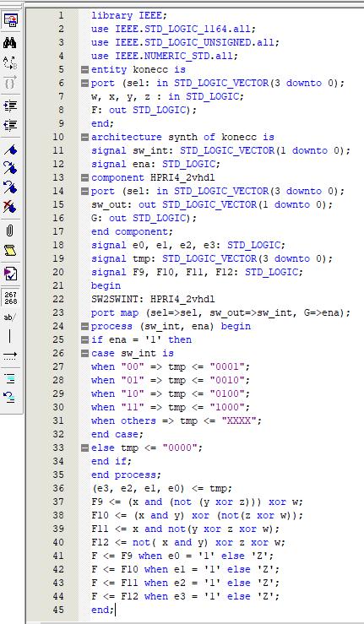Click line number 45 in the gutter

click(x=58, y=610)
